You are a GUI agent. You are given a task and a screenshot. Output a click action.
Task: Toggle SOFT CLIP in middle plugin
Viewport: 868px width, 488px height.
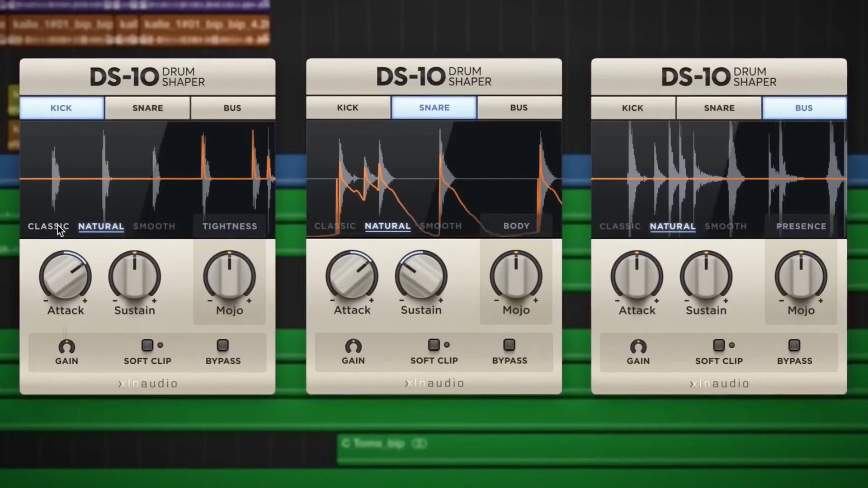[x=434, y=345]
